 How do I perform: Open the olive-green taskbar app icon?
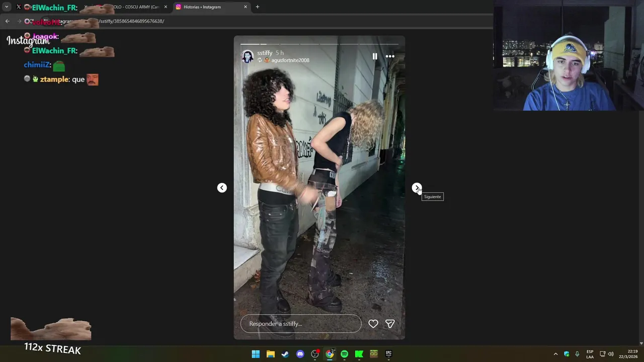coord(374,354)
